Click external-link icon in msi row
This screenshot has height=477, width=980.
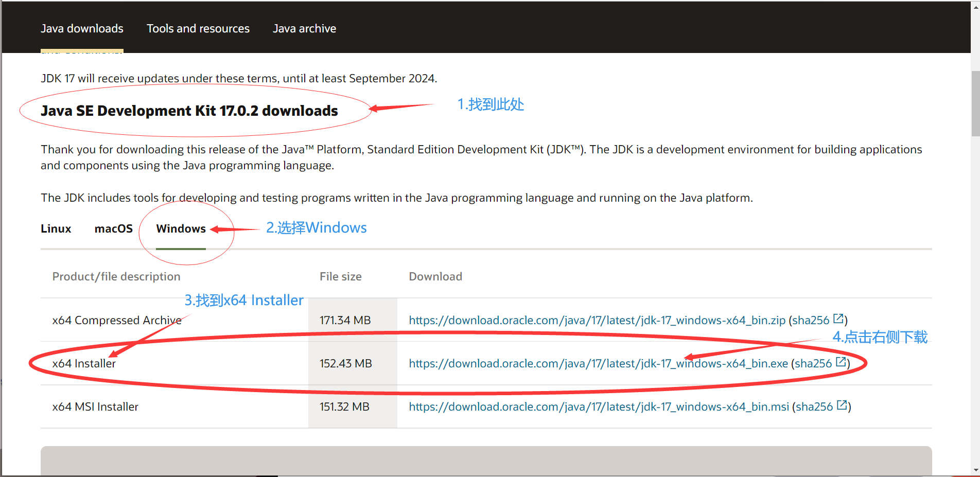[842, 405]
